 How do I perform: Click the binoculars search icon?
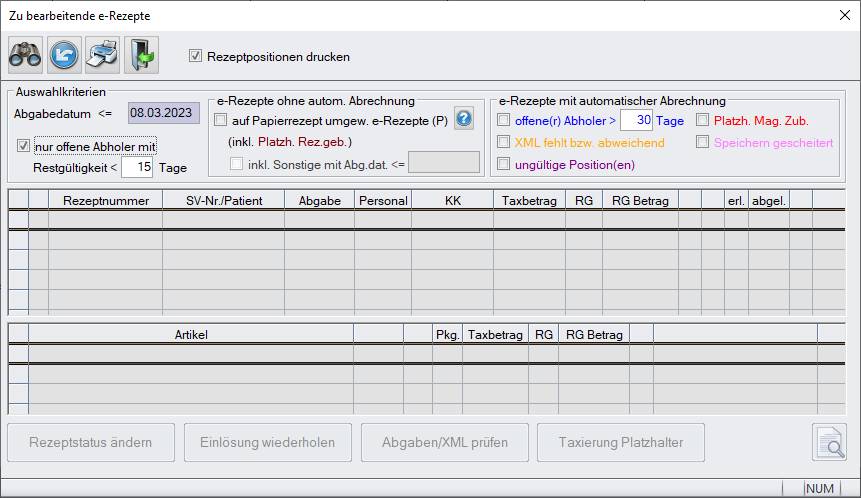25,56
